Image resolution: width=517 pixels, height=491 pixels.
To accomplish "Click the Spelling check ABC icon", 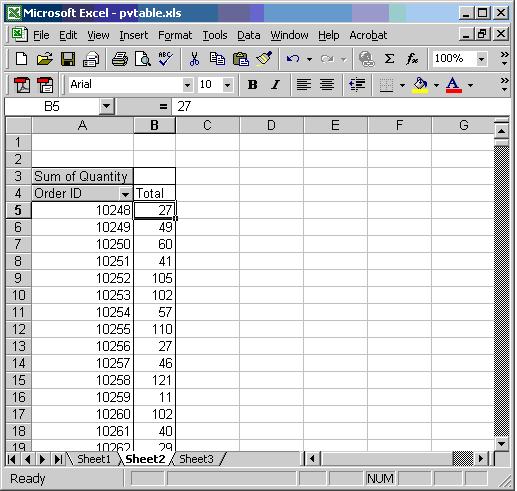I will (x=165, y=59).
